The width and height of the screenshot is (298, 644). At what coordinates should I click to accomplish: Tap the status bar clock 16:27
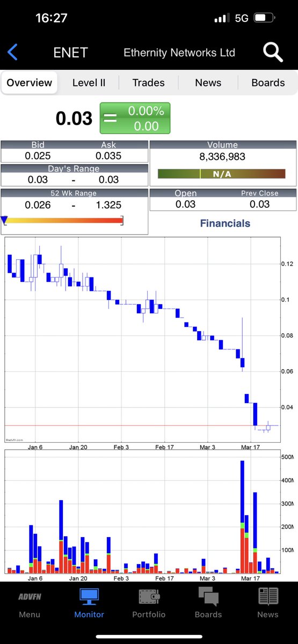click(52, 18)
